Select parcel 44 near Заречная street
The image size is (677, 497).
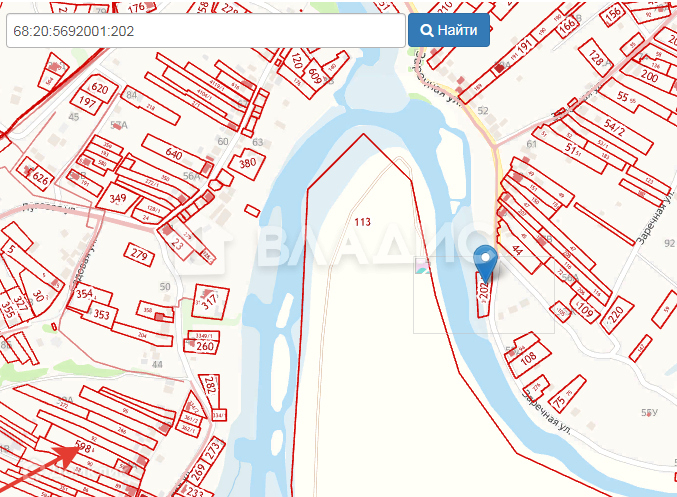coord(517,250)
